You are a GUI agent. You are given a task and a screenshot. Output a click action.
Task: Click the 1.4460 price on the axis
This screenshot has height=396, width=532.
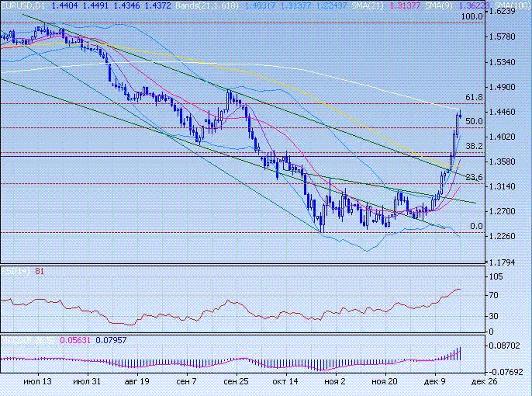(510, 112)
